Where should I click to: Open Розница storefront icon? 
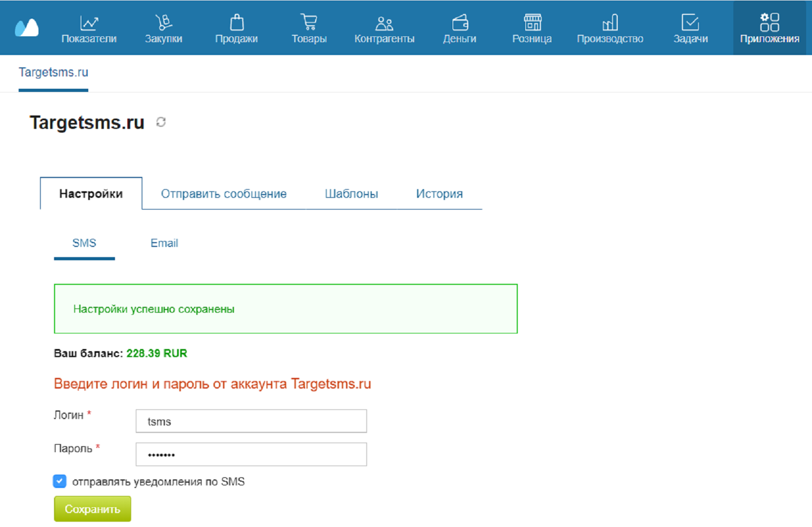point(532,22)
